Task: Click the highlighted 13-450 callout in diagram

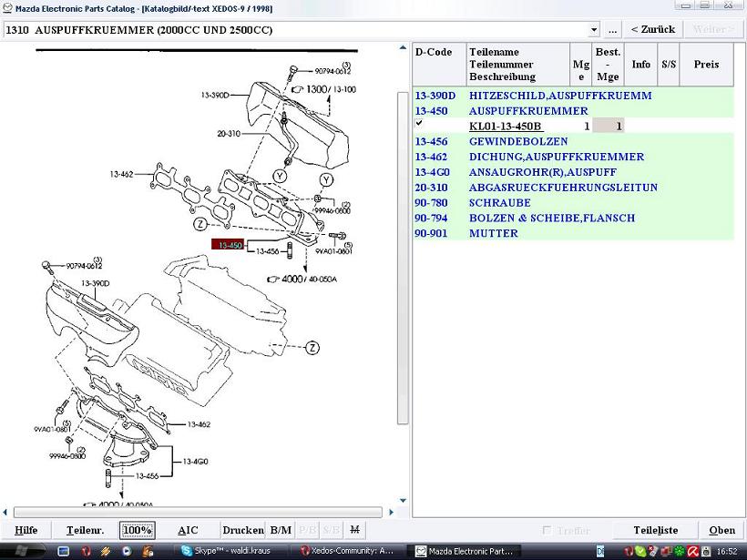Action: coord(227,244)
